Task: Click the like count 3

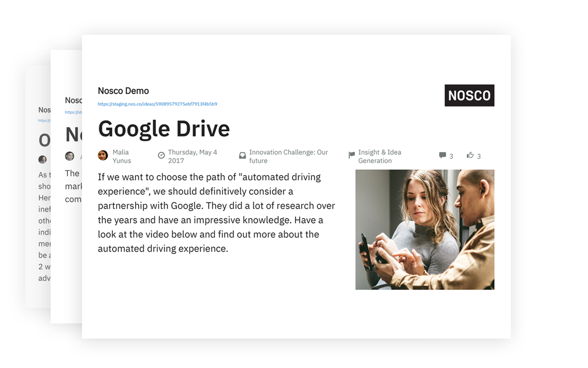Action: click(x=479, y=156)
